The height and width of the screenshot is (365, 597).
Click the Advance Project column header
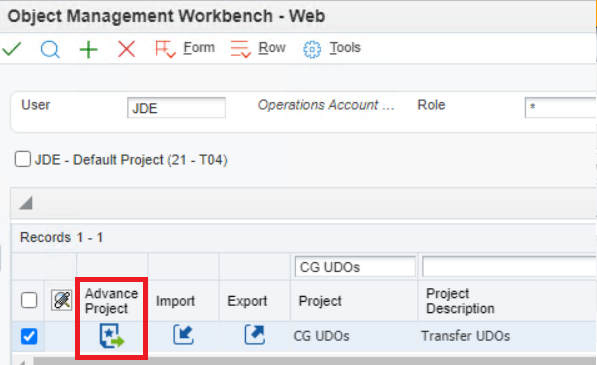[x=111, y=301]
